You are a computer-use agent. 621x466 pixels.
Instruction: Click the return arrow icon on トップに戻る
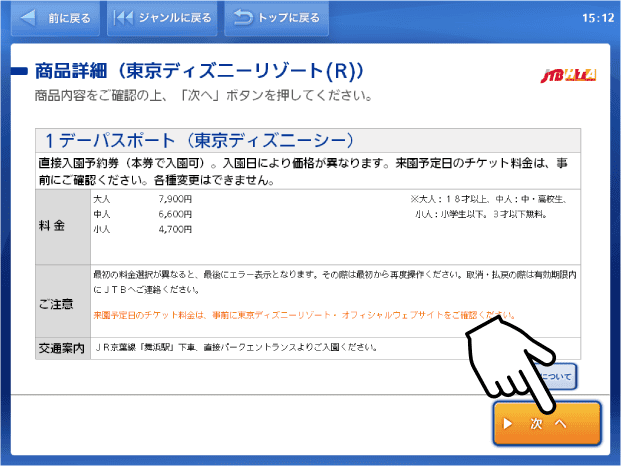coord(243,17)
